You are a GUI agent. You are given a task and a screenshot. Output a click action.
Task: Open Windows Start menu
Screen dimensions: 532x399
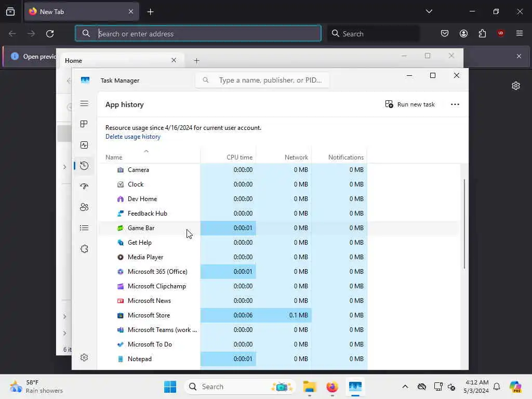[170, 387]
